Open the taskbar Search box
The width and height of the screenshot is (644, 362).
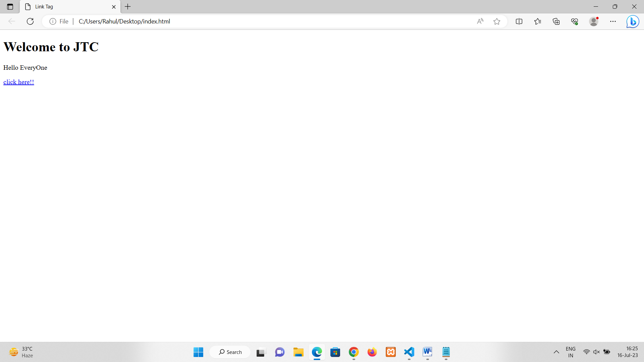(x=230, y=352)
